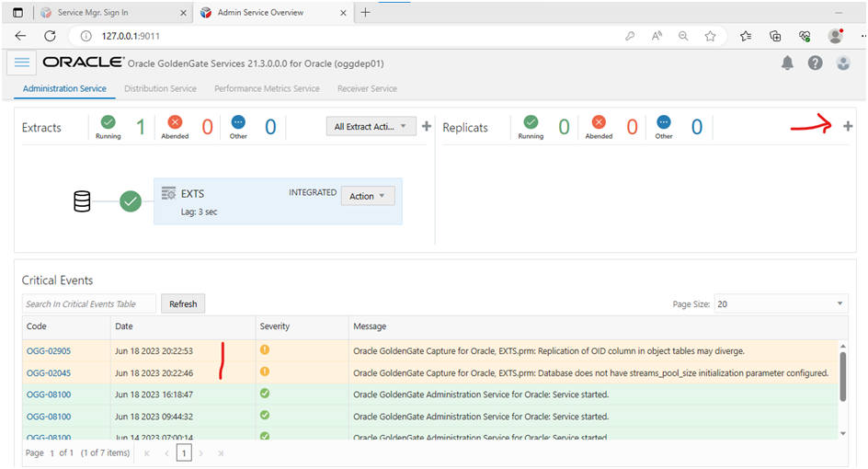Bookmark page with the star icon
Viewport: 868px width, 469px height.
coord(710,36)
